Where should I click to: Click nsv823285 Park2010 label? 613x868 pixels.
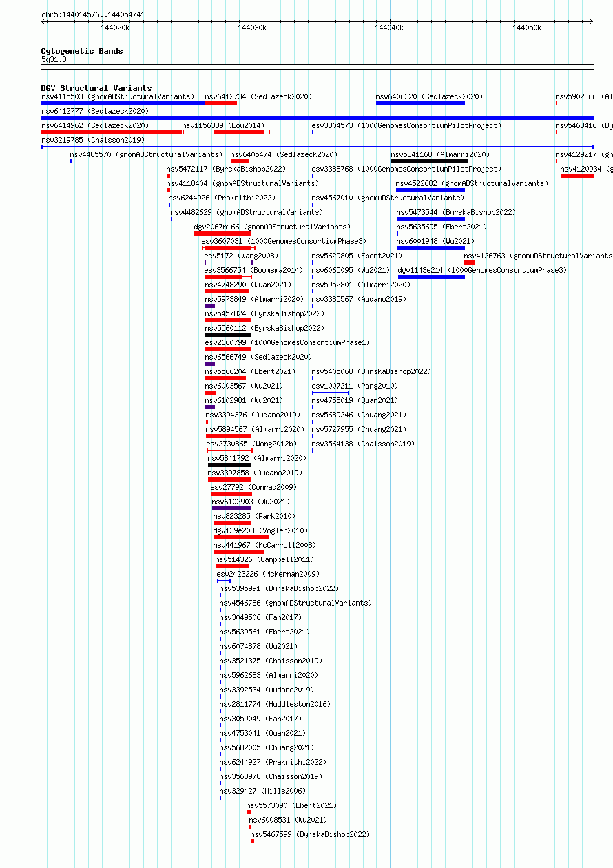coord(254,516)
